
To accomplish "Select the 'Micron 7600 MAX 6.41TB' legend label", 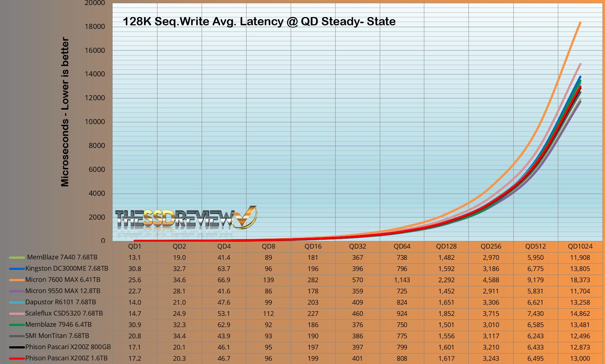I will tap(63, 280).
